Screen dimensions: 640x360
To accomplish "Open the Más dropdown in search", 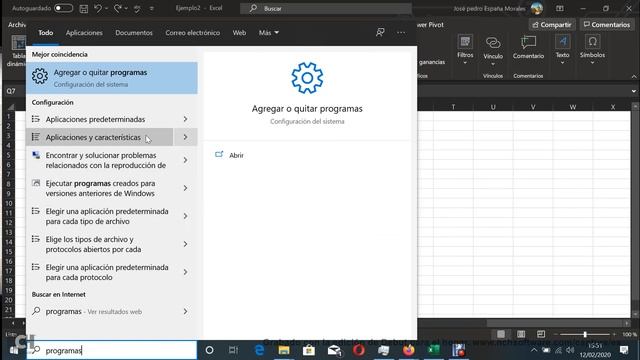I will 269,33.
